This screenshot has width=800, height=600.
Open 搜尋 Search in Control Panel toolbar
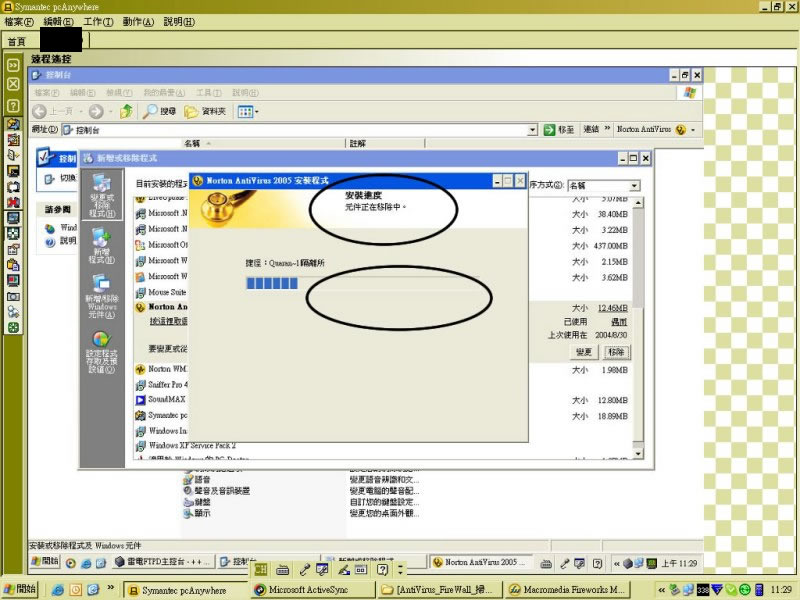point(159,111)
